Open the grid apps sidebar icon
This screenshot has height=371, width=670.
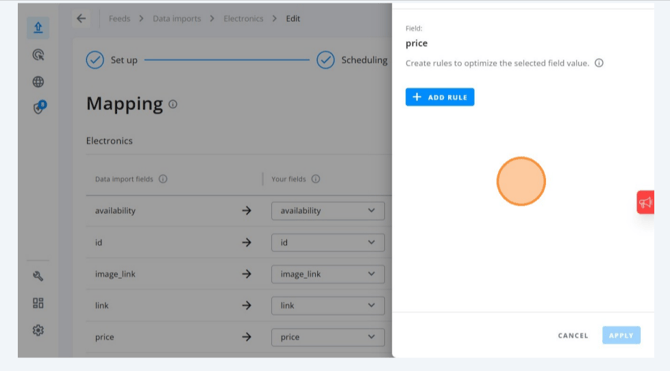tap(38, 303)
